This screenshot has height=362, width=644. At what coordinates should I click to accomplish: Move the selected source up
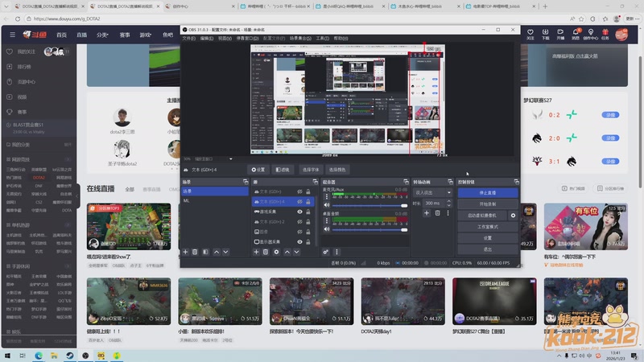(287, 252)
